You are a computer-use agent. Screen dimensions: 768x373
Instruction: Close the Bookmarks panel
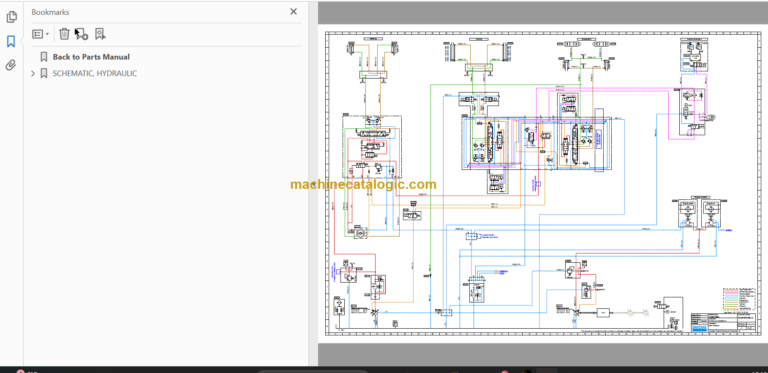(x=293, y=11)
